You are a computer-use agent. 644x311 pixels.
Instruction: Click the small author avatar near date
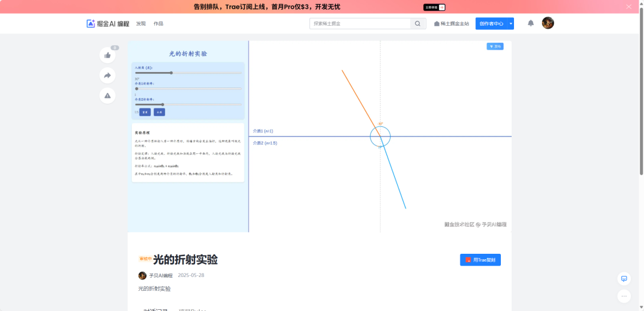(143, 275)
